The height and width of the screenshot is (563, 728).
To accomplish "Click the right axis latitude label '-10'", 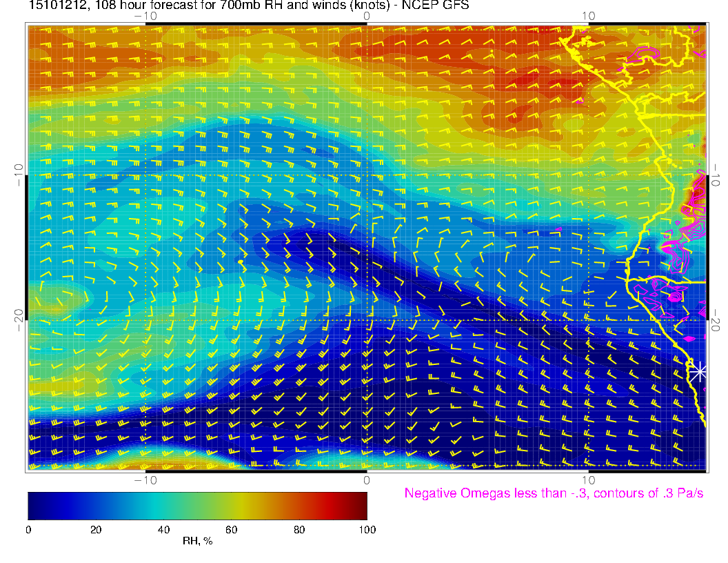I will (x=715, y=175).
